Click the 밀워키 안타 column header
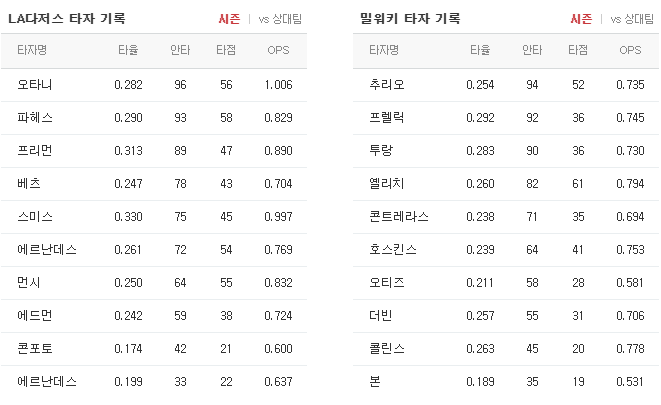Viewport: 661px width, 405px height. 532,50
